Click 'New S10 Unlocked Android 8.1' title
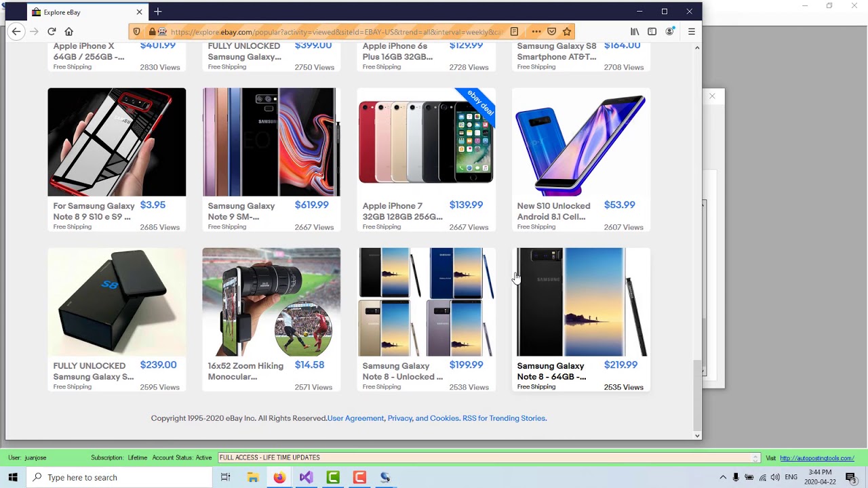Screen dimensions: 868x488 pyautogui.click(x=553, y=211)
